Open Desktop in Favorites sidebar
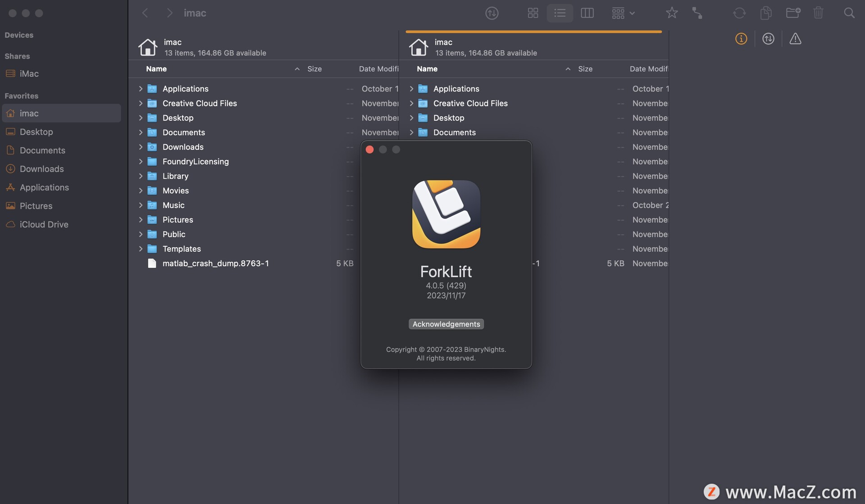865x504 pixels. 61,132
